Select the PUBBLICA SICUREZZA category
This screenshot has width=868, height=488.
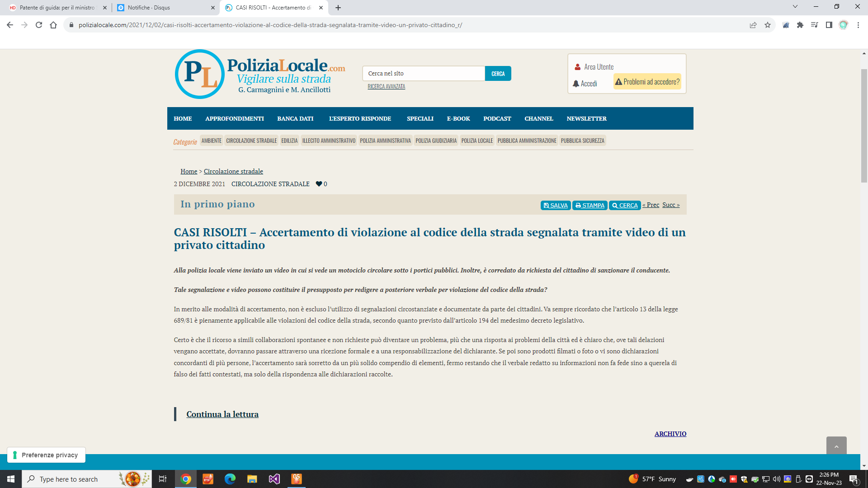[x=582, y=141]
